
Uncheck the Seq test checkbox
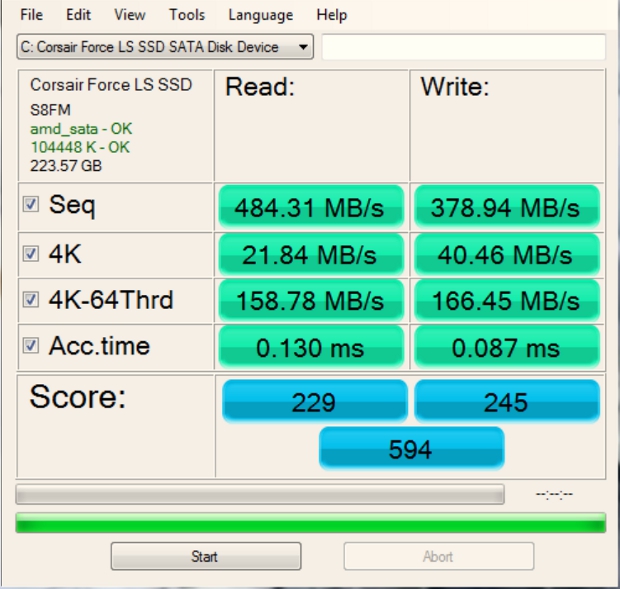tap(30, 204)
